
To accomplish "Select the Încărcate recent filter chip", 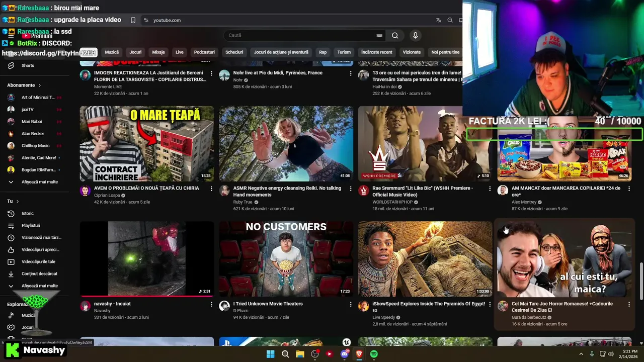I will tap(376, 52).
